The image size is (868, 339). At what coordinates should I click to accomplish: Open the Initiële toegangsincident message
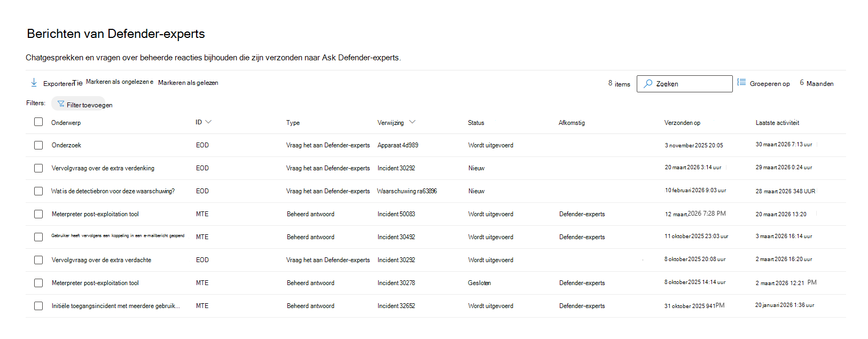[x=115, y=306]
